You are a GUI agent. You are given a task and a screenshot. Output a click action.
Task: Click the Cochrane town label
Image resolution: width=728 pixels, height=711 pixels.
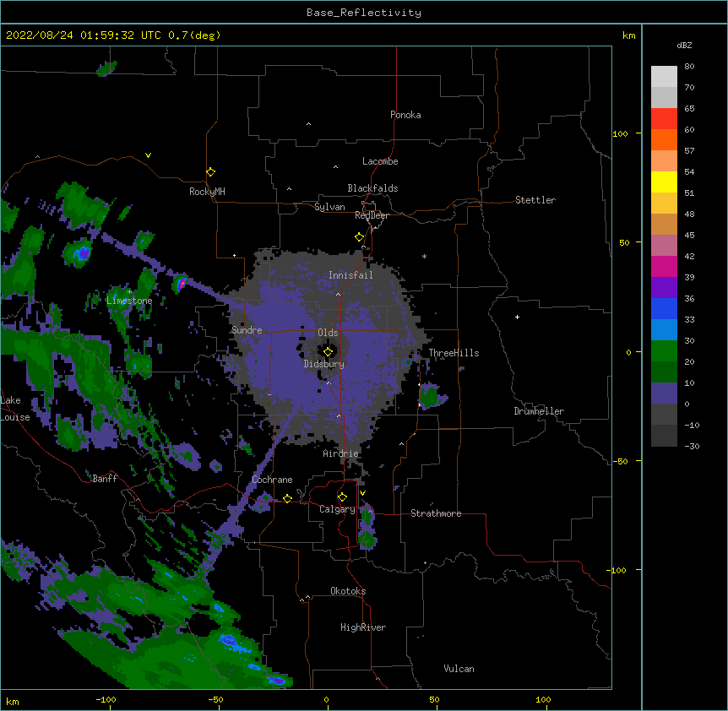(272, 480)
